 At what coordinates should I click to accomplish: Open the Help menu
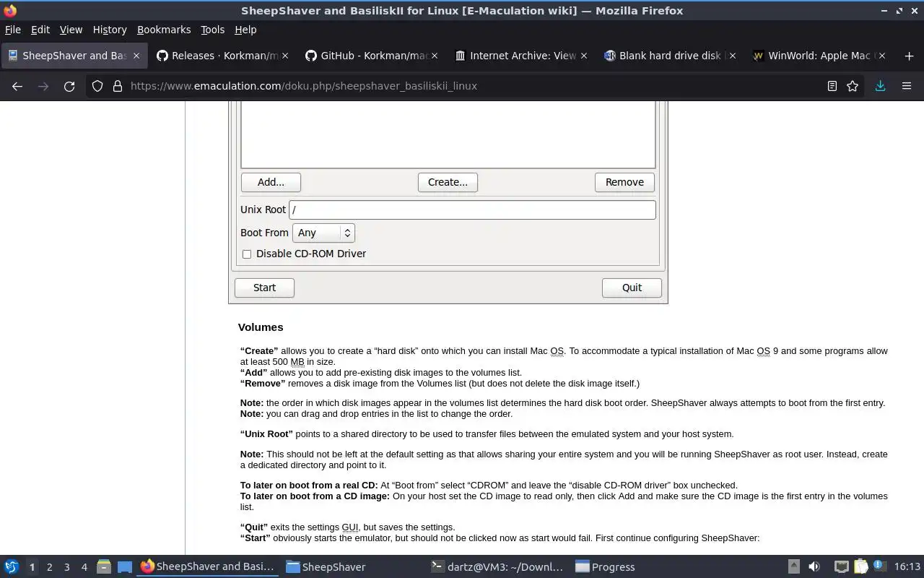click(x=245, y=30)
